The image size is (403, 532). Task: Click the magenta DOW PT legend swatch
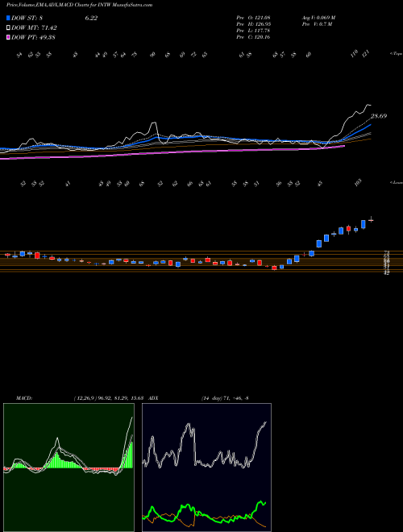click(x=9, y=37)
